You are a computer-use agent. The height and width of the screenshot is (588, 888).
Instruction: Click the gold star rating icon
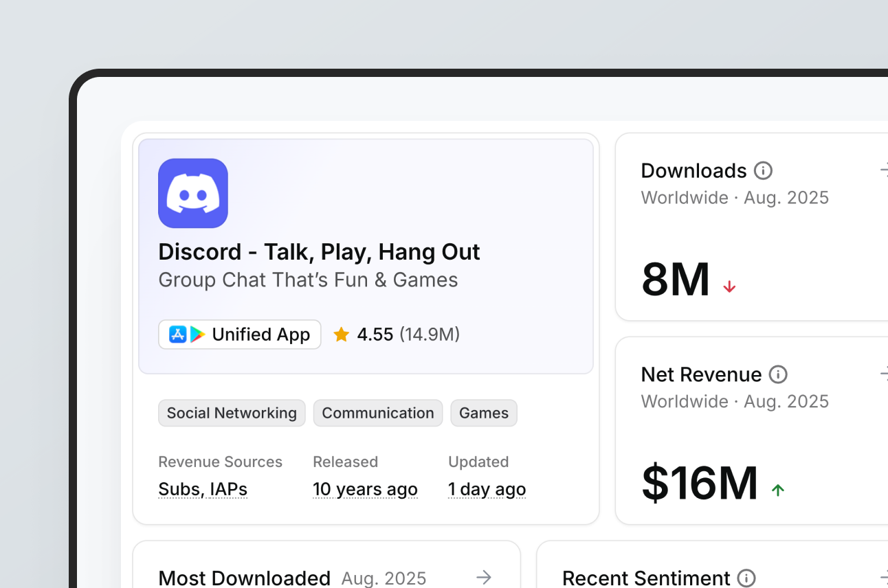(x=341, y=335)
